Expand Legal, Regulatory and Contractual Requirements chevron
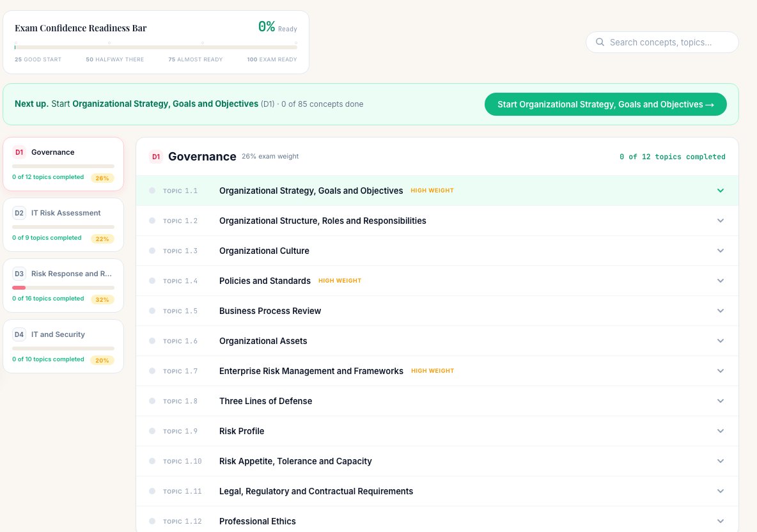The image size is (757, 532). 721,491
